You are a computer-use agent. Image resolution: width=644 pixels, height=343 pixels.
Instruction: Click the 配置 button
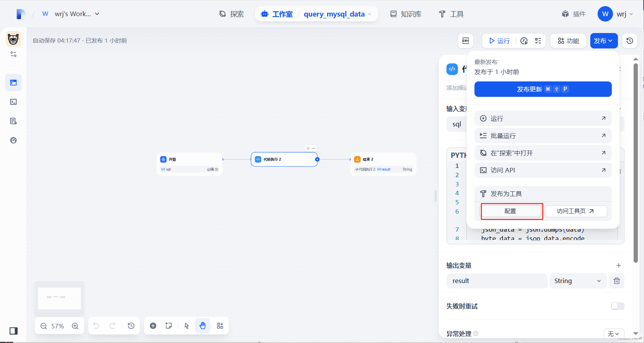click(x=511, y=211)
